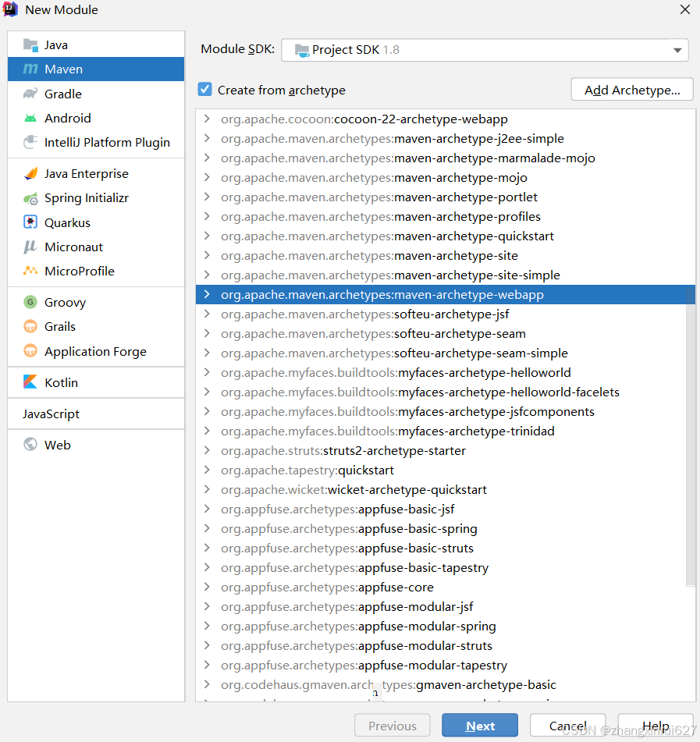Select appfuse-modular-jsf row

pyautogui.click(x=446, y=607)
